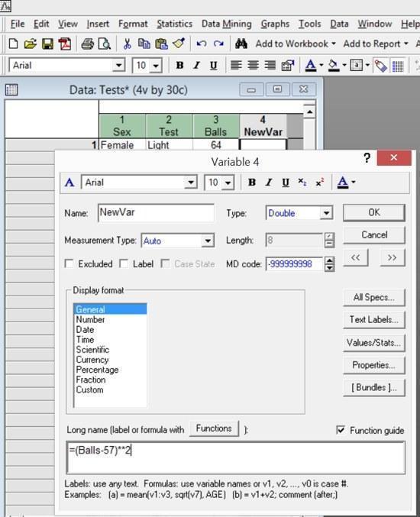Open the main toolbar Arial font dropdown

point(118,65)
